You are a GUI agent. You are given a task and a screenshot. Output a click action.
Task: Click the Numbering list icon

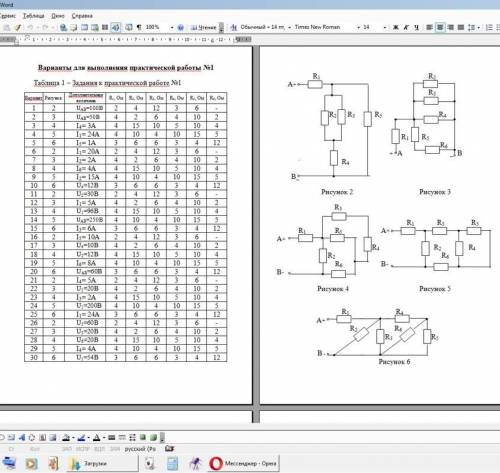click(x=489, y=27)
